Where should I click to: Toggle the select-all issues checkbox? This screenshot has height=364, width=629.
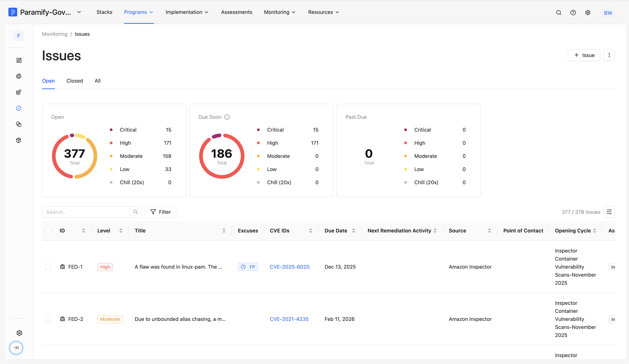coord(48,231)
